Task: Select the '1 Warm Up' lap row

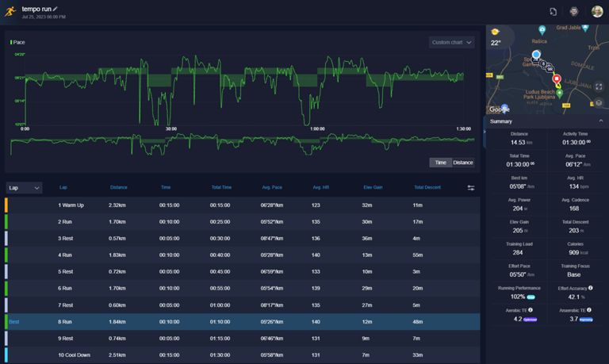Action: tap(243, 205)
